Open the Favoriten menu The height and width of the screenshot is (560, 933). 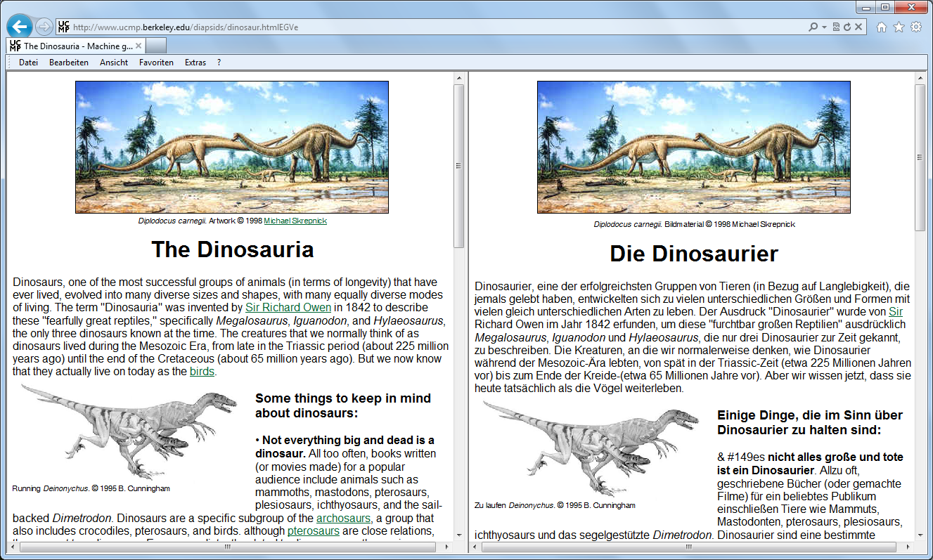tap(156, 63)
